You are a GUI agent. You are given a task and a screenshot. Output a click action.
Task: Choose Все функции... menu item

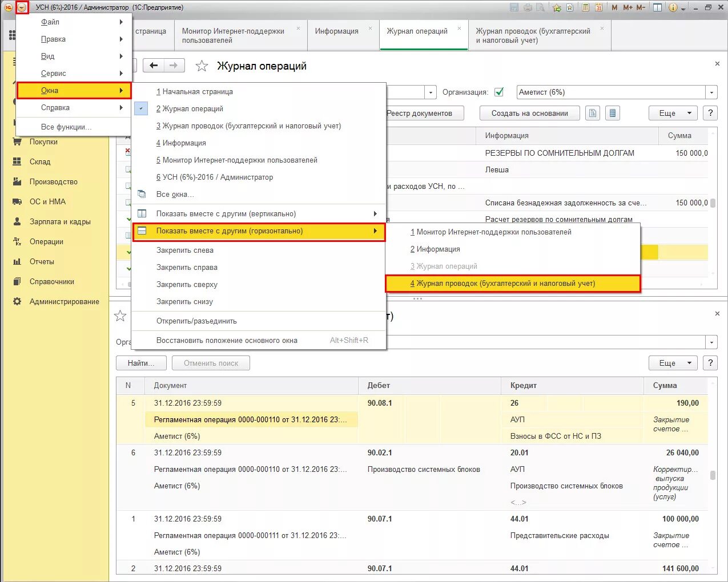pos(74,127)
